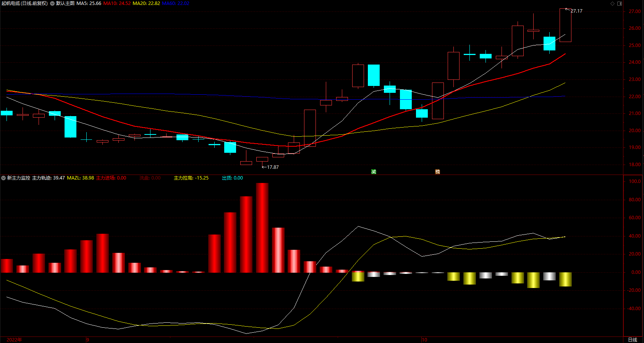This screenshot has height=343, width=644.
Task: Click the 22.00 price axis label
Action: tap(634, 97)
